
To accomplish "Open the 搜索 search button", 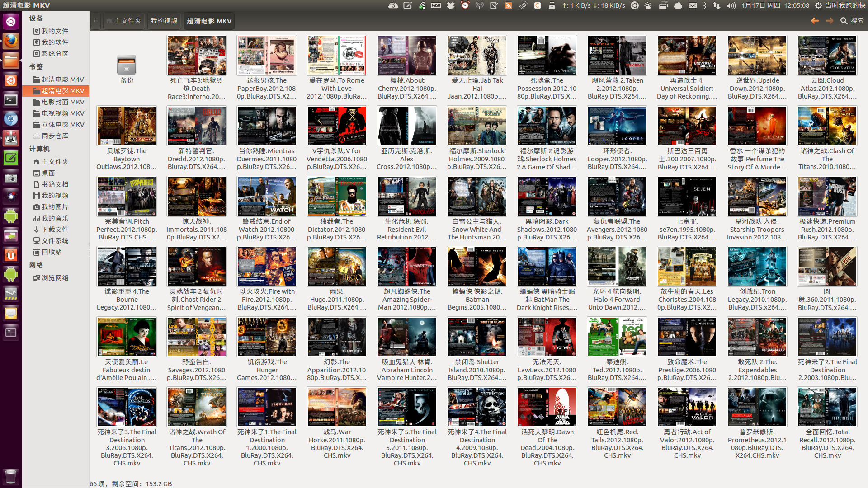I will coord(852,21).
